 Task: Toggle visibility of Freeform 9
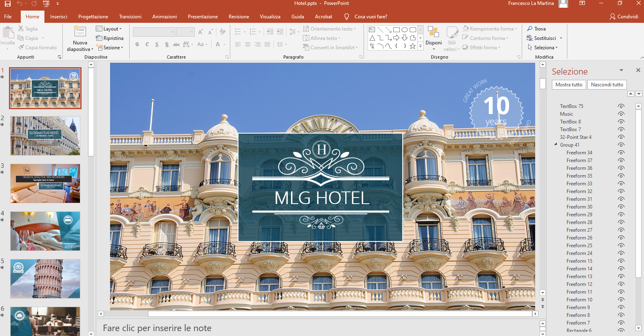[621, 307]
